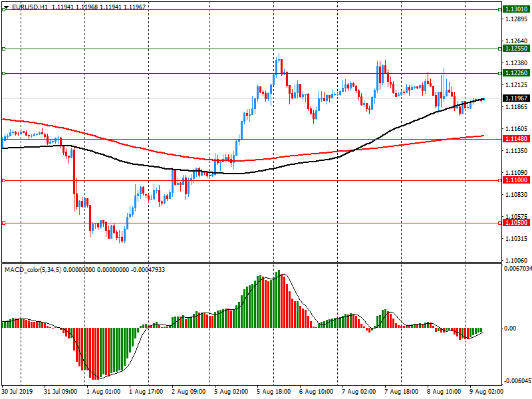Viewport: 532px width, 399px height.
Task: Click right-end handle of 1.10500 red line
Action: point(500,223)
